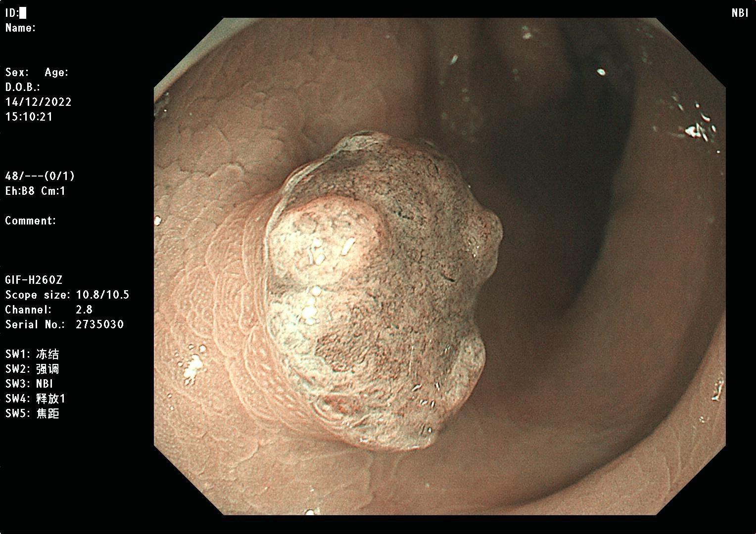Click the Scope size 10.8/10.5 line
Viewport: 756px width, 534px height.
click(67, 295)
